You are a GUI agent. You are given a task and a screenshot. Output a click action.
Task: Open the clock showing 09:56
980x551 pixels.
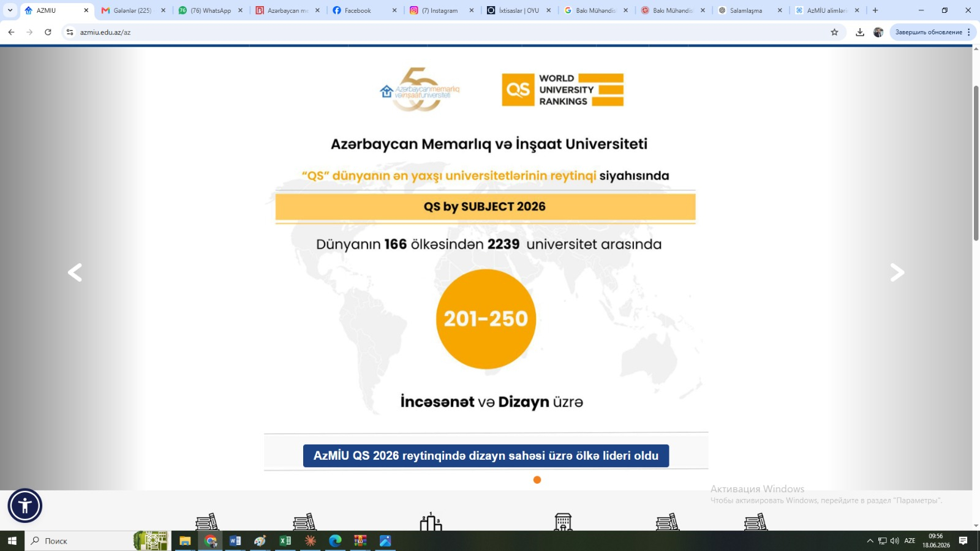(936, 541)
